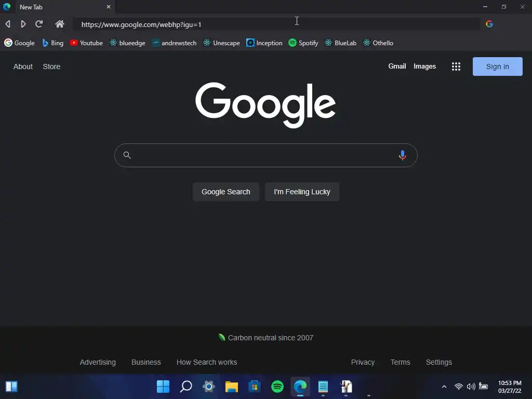The height and width of the screenshot is (399, 532).
Task: Click the Google logo
Action: click(265, 105)
